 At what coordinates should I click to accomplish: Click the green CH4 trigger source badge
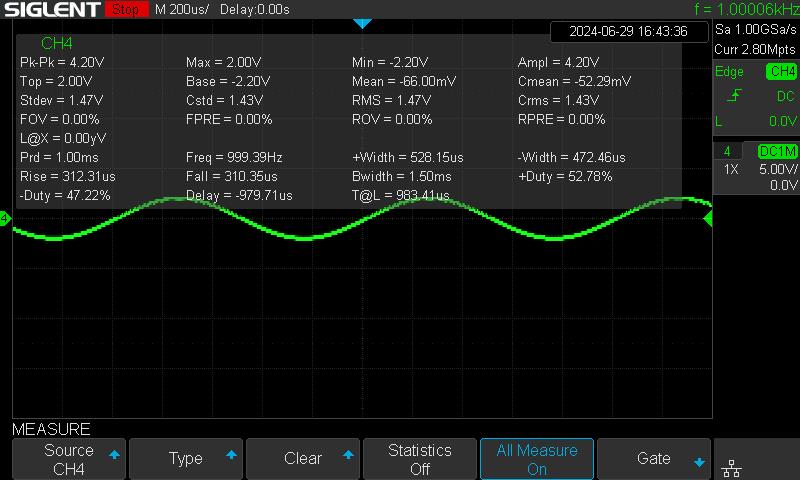tap(781, 72)
